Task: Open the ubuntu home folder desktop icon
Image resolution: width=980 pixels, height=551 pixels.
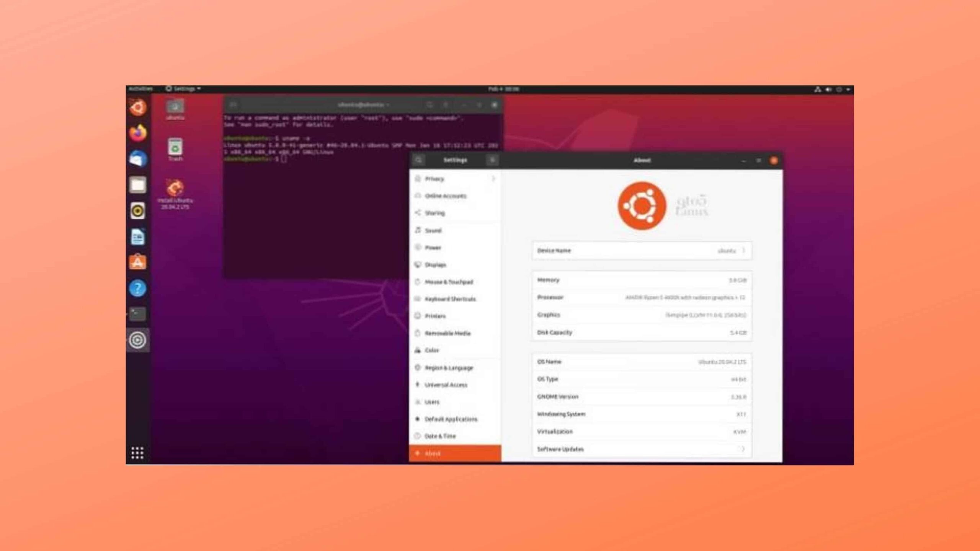Action: tap(175, 109)
